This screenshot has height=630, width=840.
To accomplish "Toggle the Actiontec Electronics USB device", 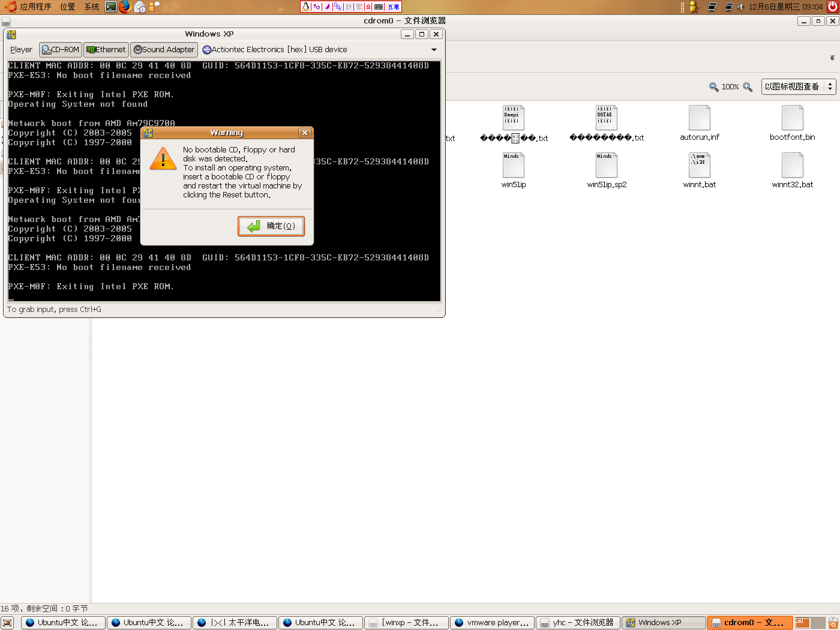I will [275, 50].
